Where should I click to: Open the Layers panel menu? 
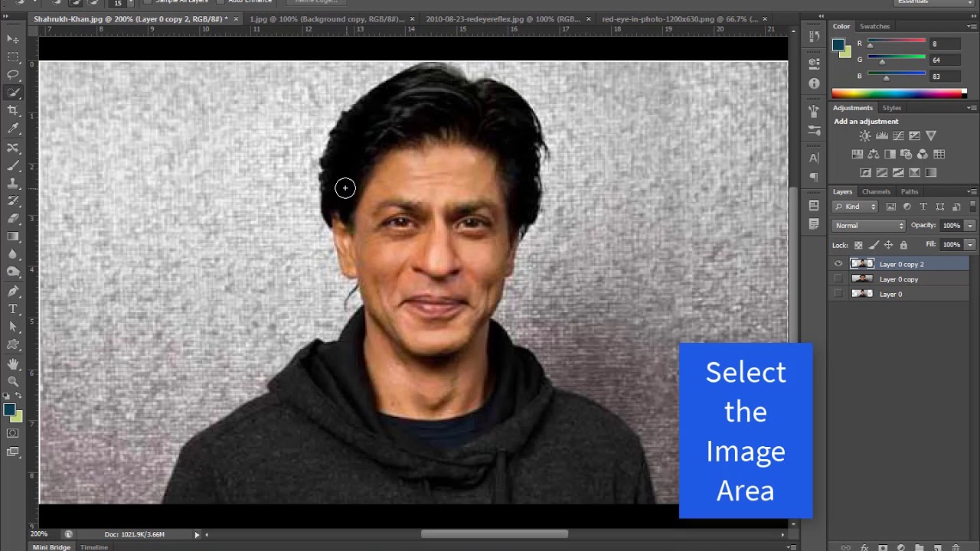point(972,191)
